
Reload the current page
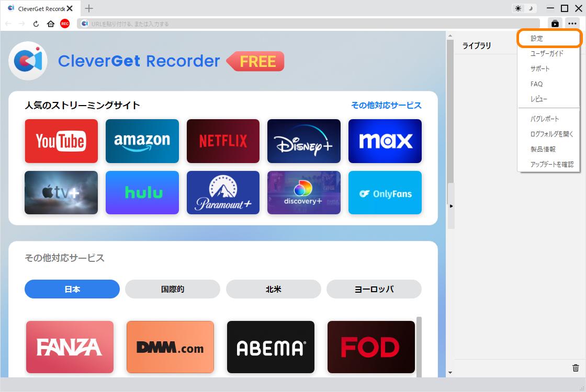(36, 24)
